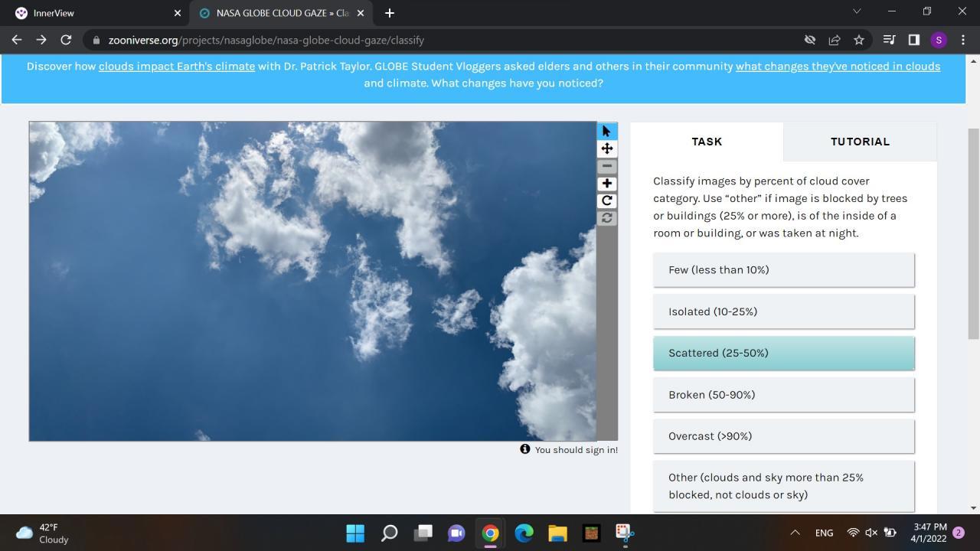Click the page vertical scrollbar
980x551 pixels.
(974, 233)
